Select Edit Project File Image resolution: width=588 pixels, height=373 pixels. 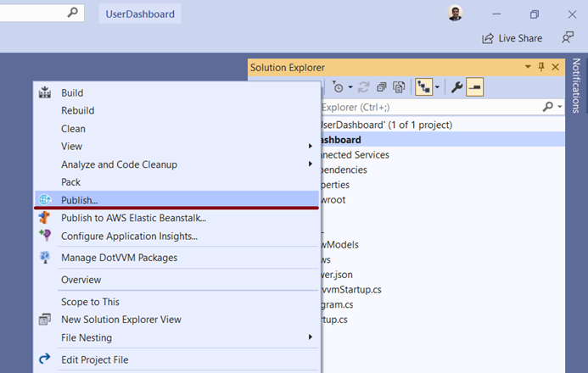tap(176, 359)
